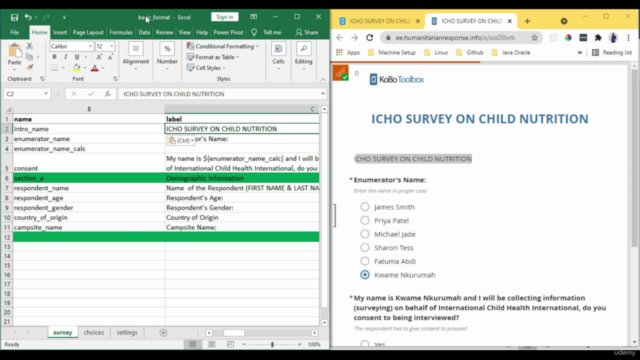
Task: Click the Share button
Action: pyautogui.click(x=307, y=32)
